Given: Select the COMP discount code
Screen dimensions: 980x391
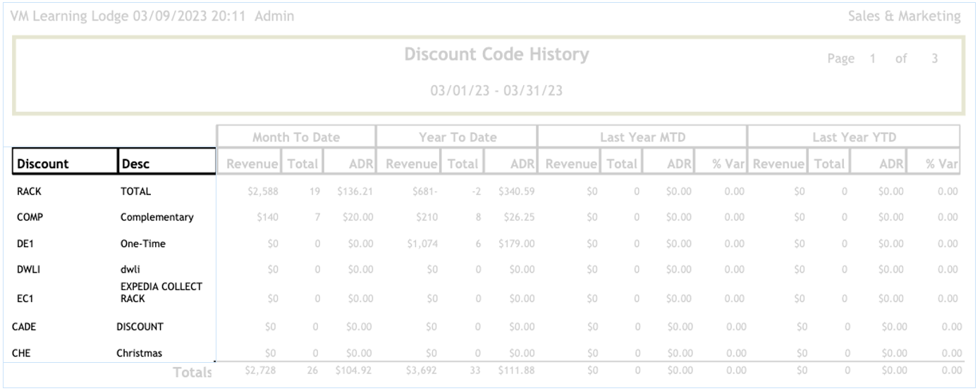Looking at the screenshot, I should click(x=29, y=218).
